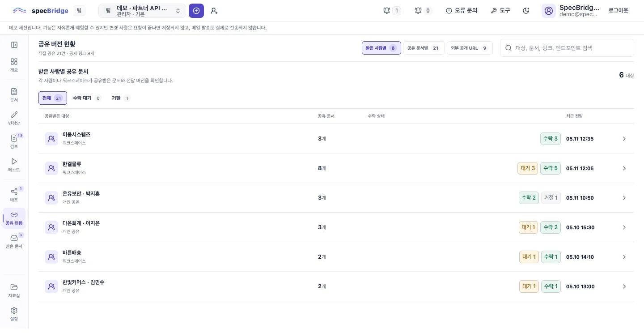The image size is (644, 333).
Task: Toggle dark mode moon icon
Action: [526, 11]
